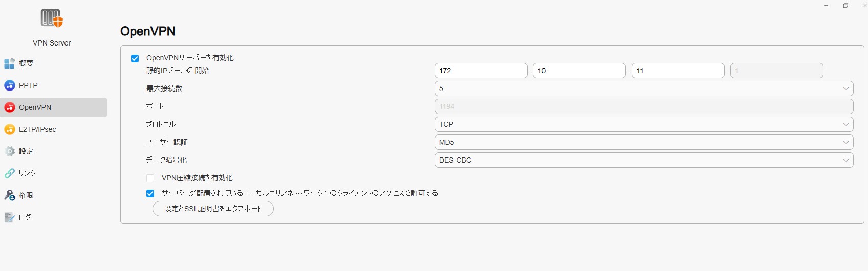Open the 権限 privilege user icon
Image resolution: width=868 pixels, height=271 pixels.
click(9, 195)
